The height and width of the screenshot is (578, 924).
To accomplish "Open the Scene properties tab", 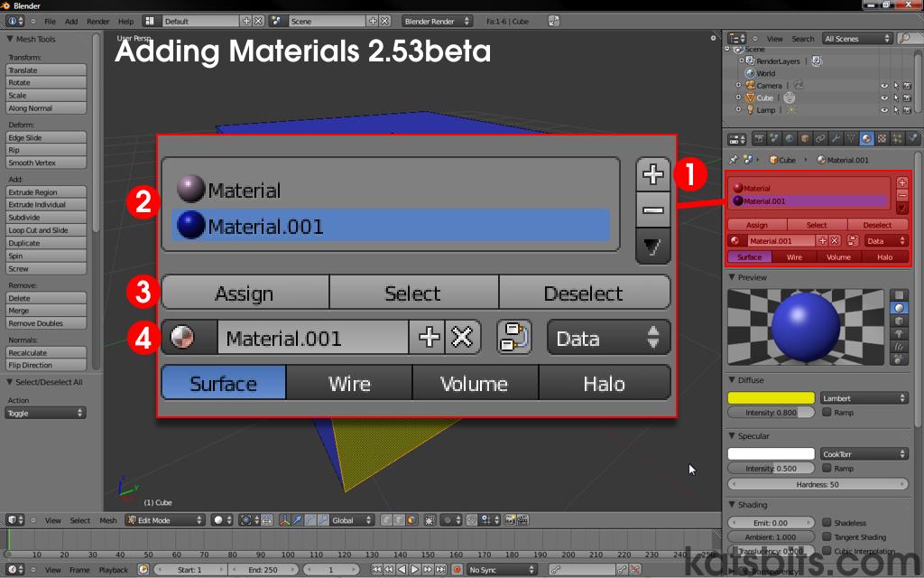I will click(775, 138).
